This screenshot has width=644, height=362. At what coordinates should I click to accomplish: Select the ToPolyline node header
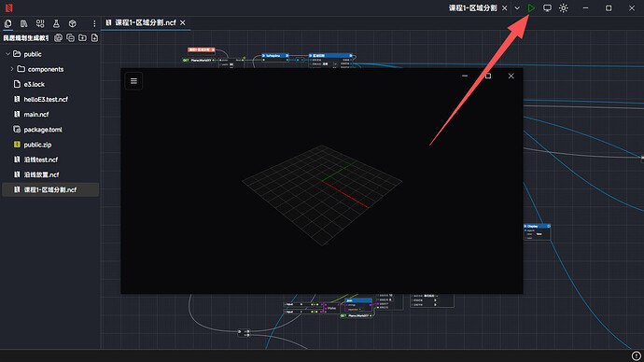pos(275,55)
